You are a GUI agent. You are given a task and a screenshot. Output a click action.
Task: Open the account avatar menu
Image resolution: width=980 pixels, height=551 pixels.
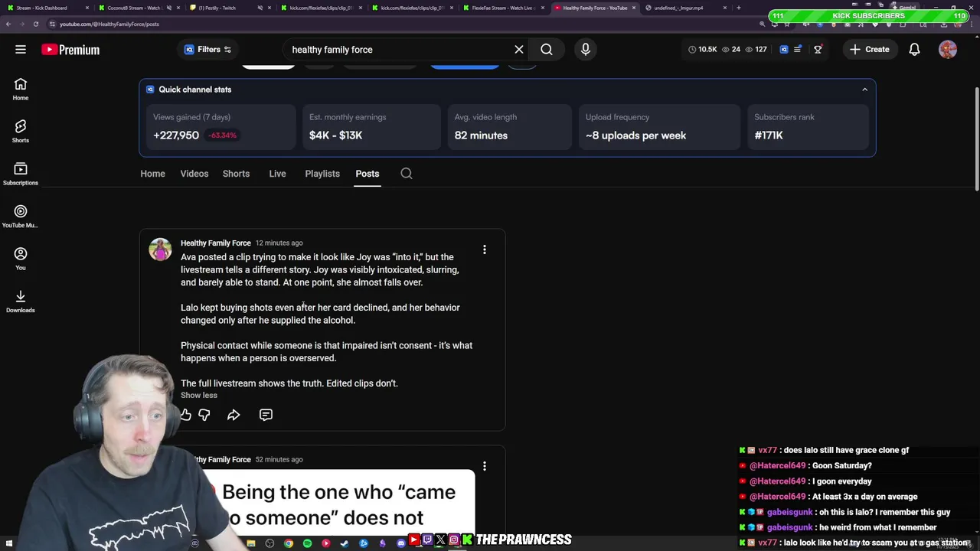(948, 50)
